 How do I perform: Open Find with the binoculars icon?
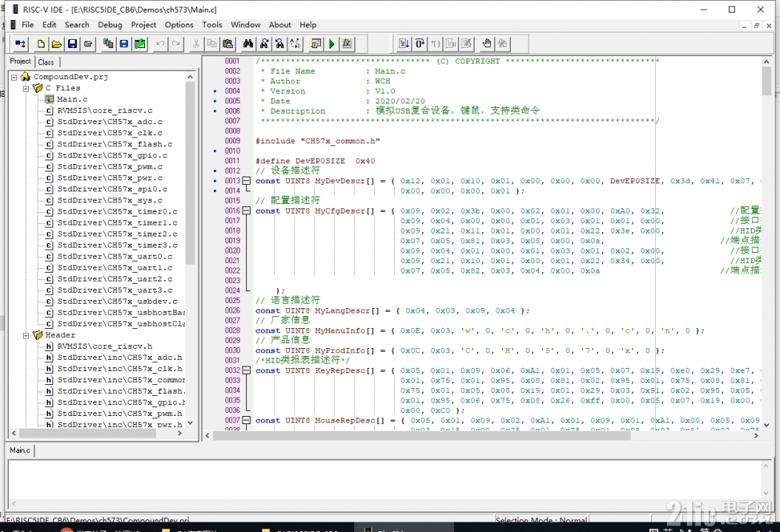pos(248,44)
